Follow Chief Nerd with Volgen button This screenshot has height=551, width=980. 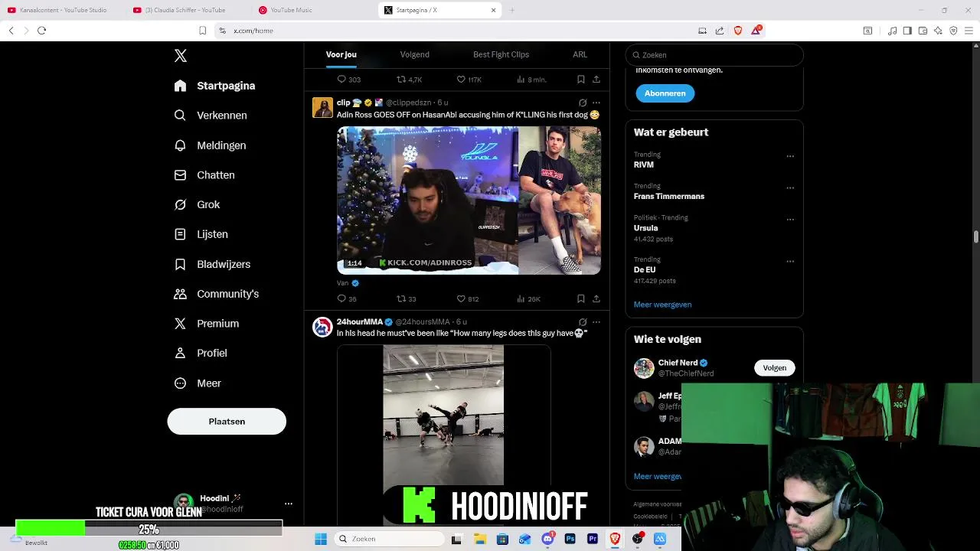pos(774,368)
